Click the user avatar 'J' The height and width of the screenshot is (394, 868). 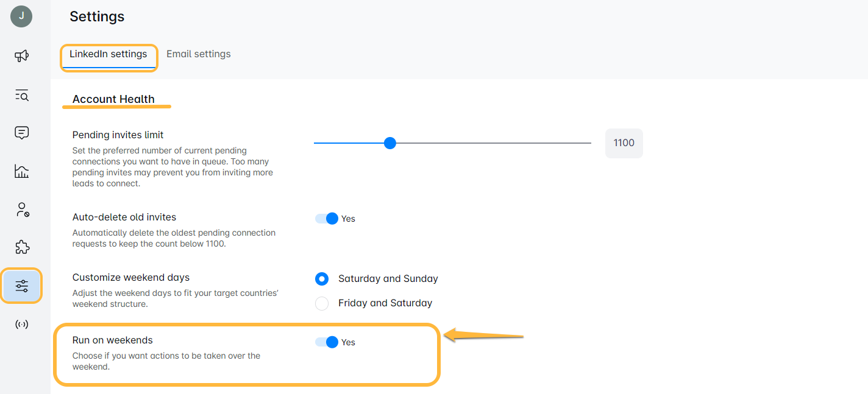21,16
